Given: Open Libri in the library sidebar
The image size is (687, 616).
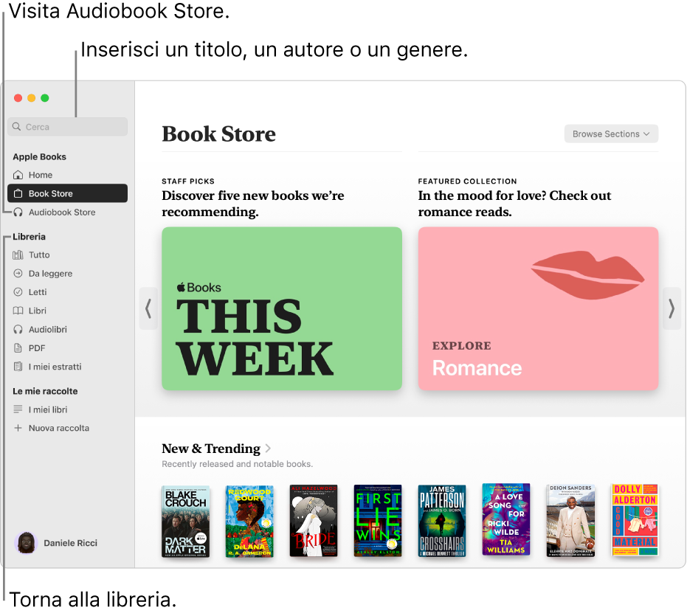Looking at the screenshot, I should pyautogui.click(x=38, y=311).
